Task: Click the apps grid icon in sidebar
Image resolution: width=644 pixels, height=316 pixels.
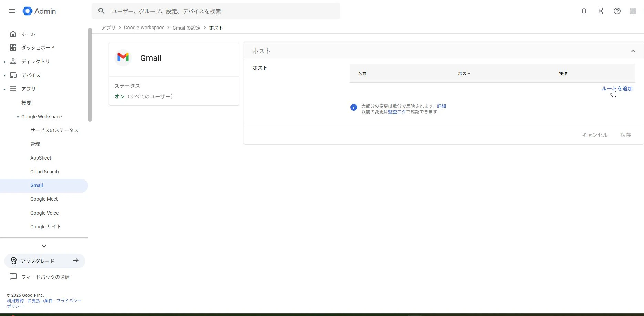Action: tap(13, 89)
